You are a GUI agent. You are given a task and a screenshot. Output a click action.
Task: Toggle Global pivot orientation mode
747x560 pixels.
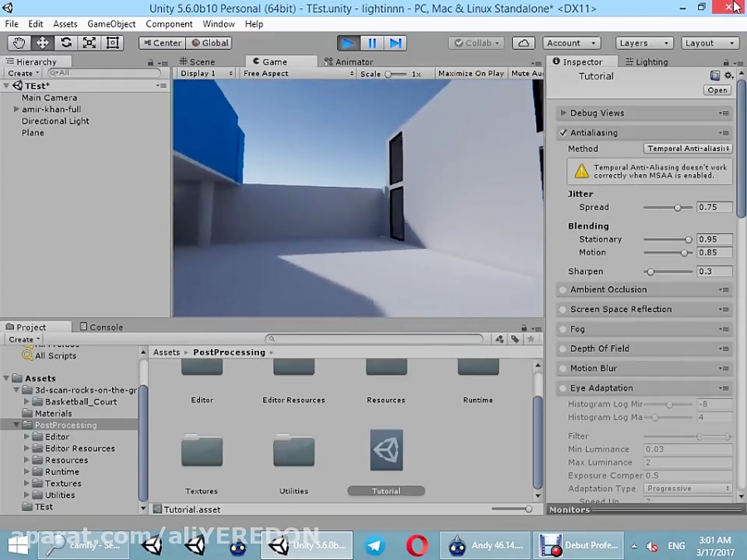click(210, 42)
